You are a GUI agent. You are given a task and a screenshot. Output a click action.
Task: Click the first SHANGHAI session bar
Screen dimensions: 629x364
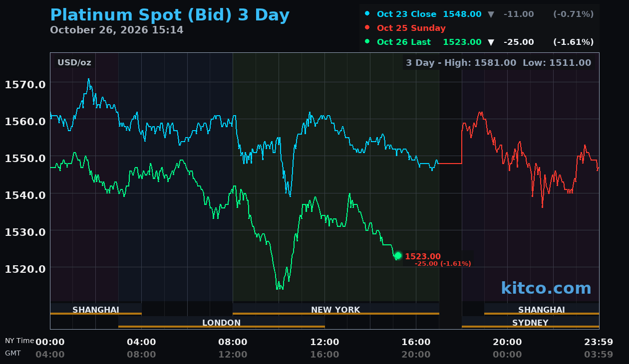pyautogui.click(x=96, y=309)
